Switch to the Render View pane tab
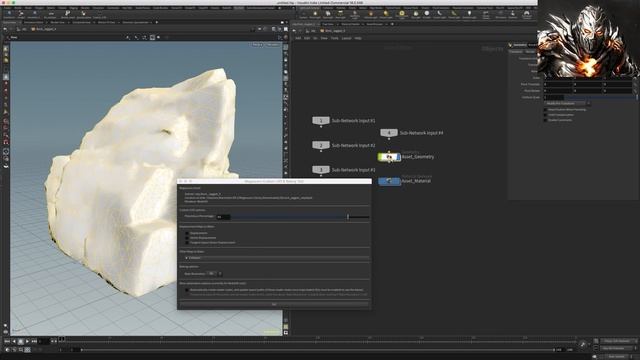 (58, 22)
